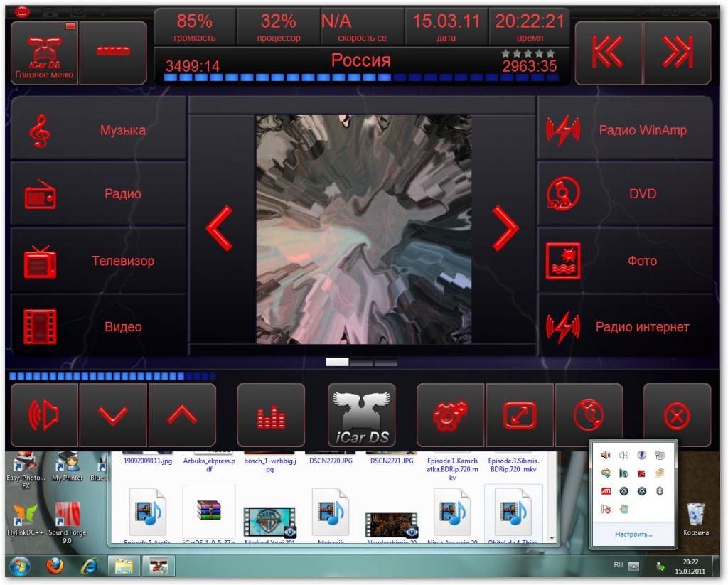
Task: Open the equalizer bars icon
Action: [271, 415]
